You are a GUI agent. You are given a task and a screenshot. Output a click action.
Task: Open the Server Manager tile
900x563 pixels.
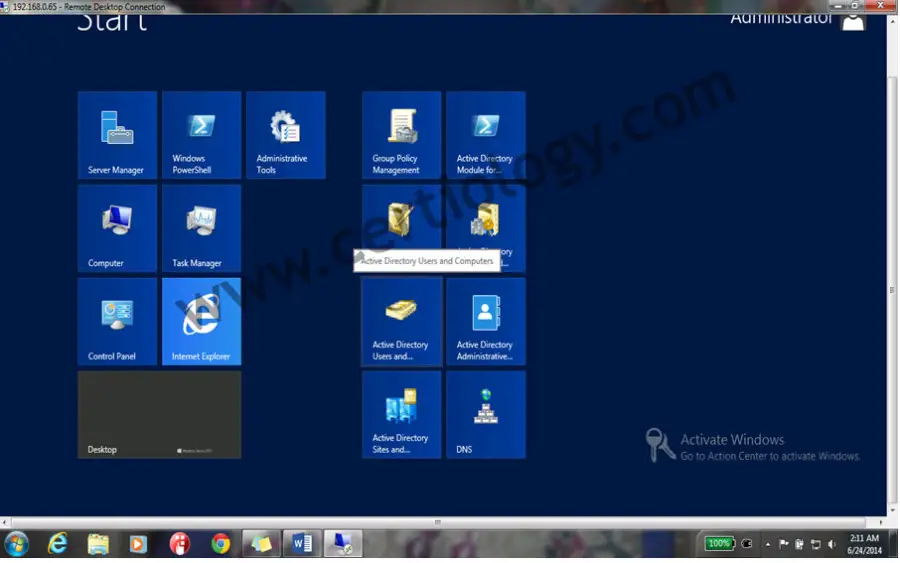tap(117, 135)
